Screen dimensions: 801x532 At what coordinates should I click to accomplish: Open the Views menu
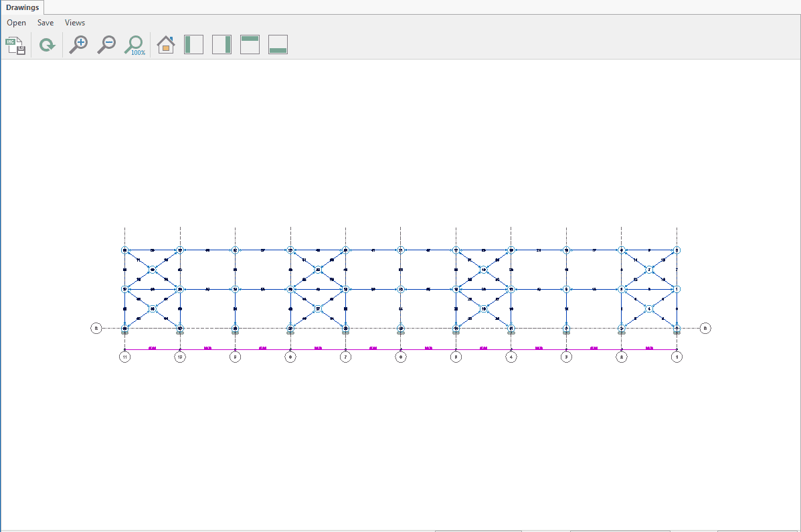click(x=75, y=23)
